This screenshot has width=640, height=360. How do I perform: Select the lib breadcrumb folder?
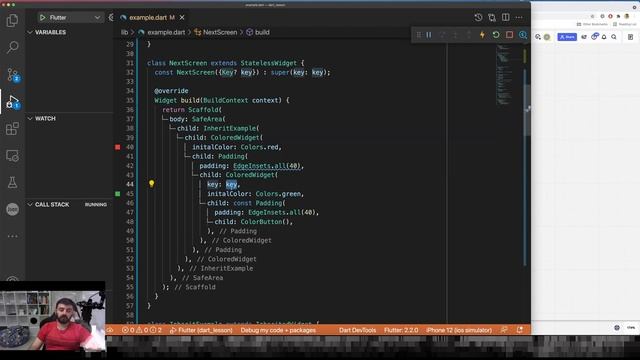124,32
